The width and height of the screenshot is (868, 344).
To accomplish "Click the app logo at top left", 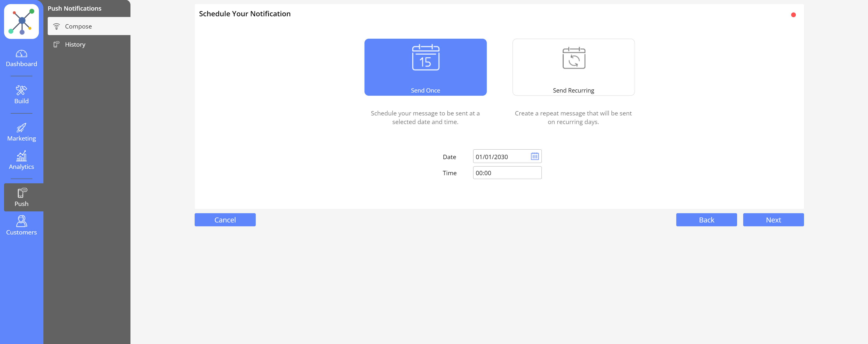I will pos(21,21).
